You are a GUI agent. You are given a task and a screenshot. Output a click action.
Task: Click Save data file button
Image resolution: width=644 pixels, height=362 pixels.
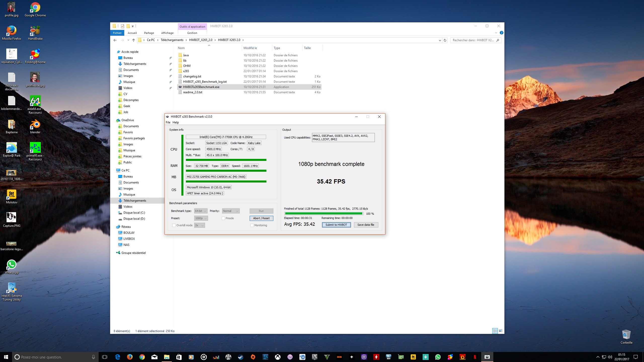(x=366, y=225)
